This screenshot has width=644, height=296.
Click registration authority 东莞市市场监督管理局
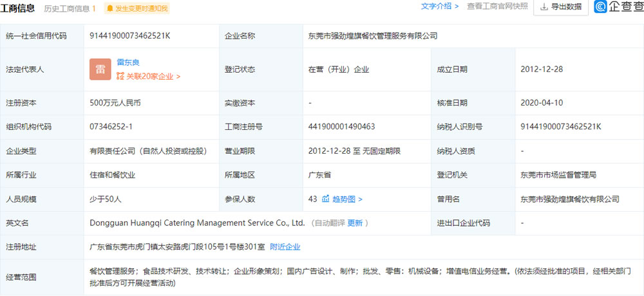click(x=558, y=175)
